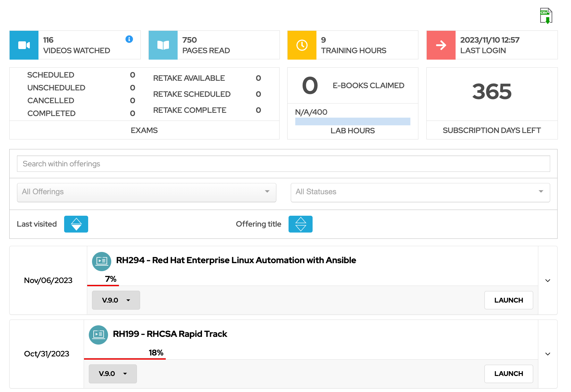Toggle the Last visited sort order
This screenshot has height=392, width=571.
(76, 224)
